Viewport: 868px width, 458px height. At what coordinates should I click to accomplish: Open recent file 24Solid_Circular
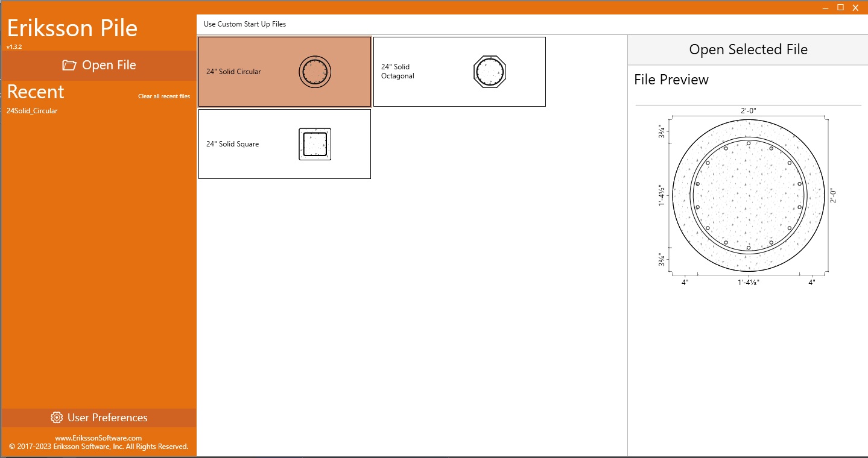click(32, 111)
